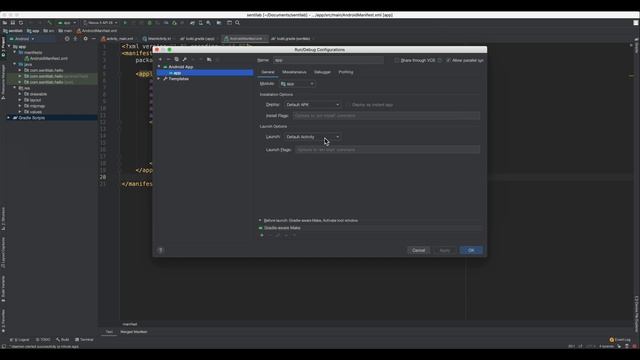Create new folder icon in configurations toolbar
Screen dimensions: 640x360
209,60
